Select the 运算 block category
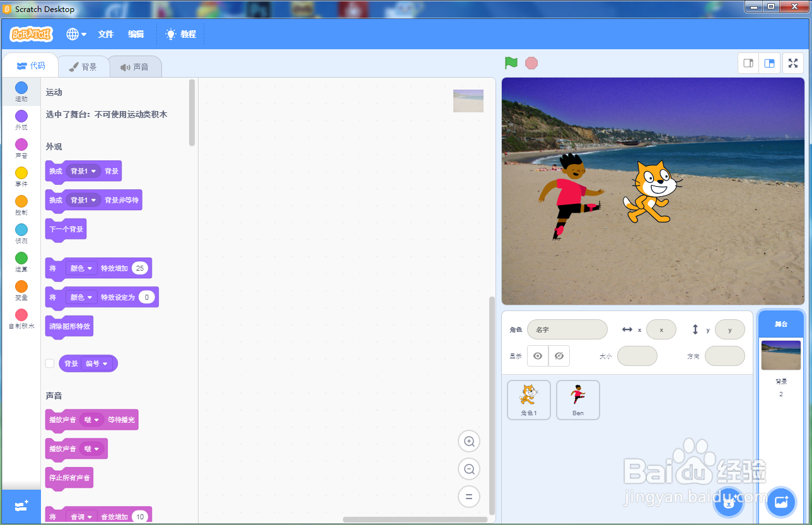812x525 pixels. point(21,262)
